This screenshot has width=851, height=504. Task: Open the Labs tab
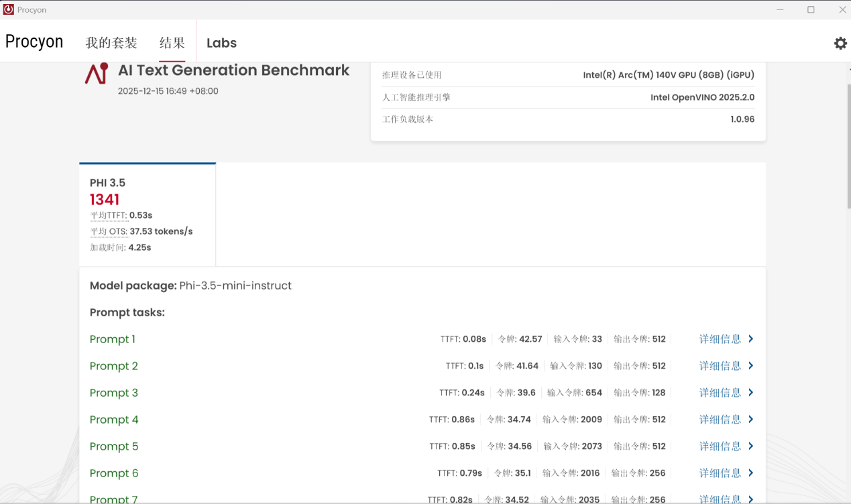221,43
